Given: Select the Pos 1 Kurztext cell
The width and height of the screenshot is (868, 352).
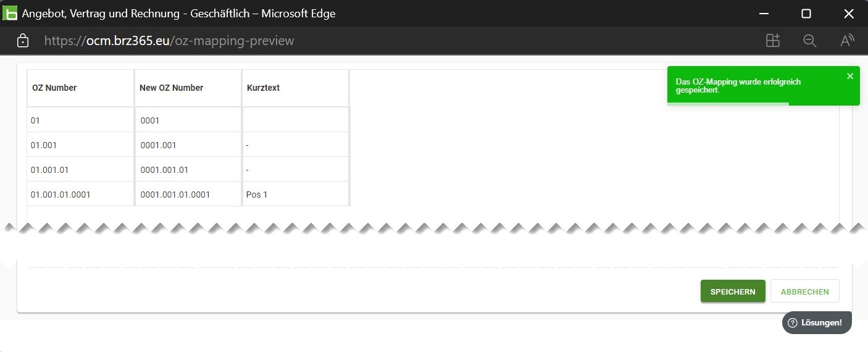Looking at the screenshot, I should [295, 195].
